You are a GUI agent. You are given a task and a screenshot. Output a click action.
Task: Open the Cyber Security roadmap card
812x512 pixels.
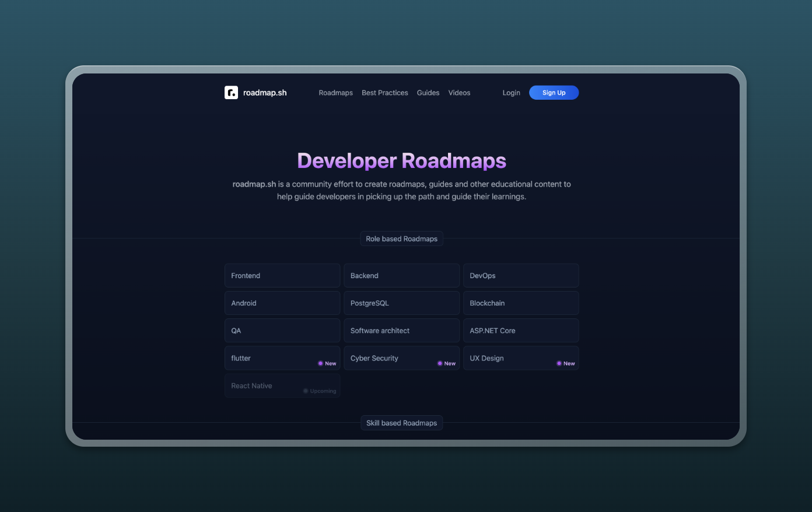coord(401,358)
